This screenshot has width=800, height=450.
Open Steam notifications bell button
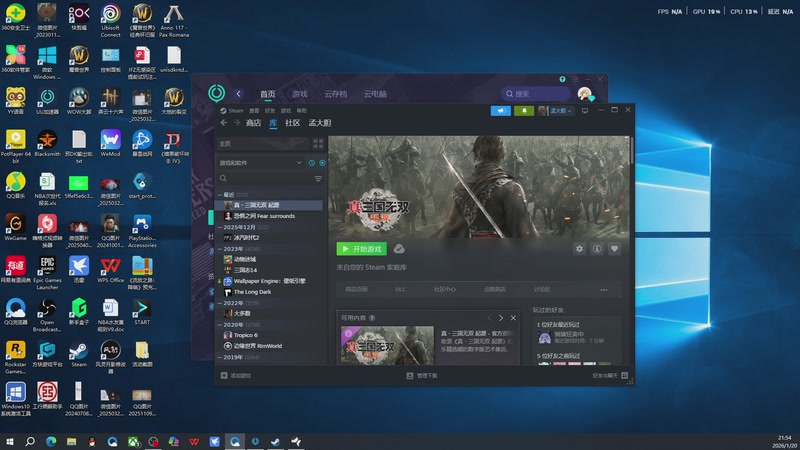tap(524, 111)
